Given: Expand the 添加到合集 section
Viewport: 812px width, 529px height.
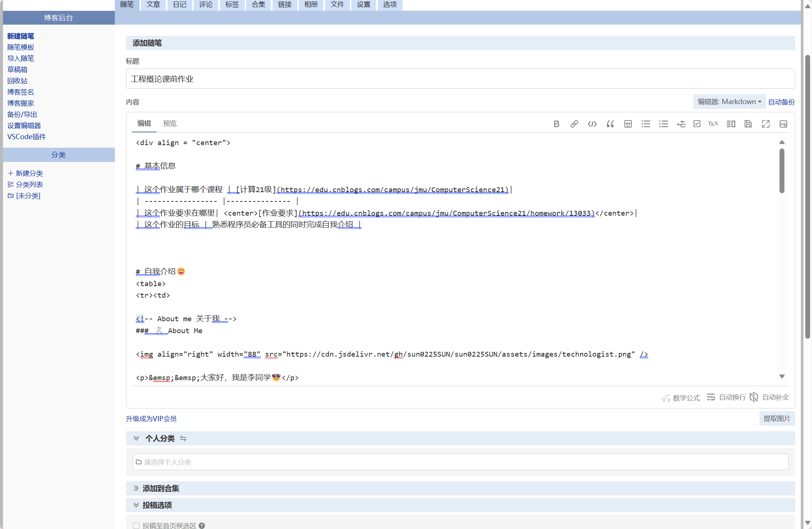Looking at the screenshot, I should 161,488.
